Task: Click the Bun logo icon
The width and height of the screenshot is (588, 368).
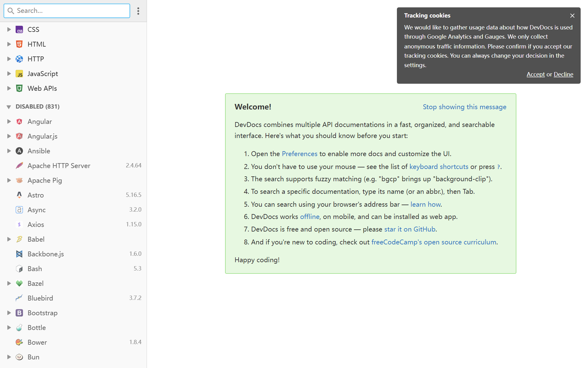Action: (x=19, y=357)
